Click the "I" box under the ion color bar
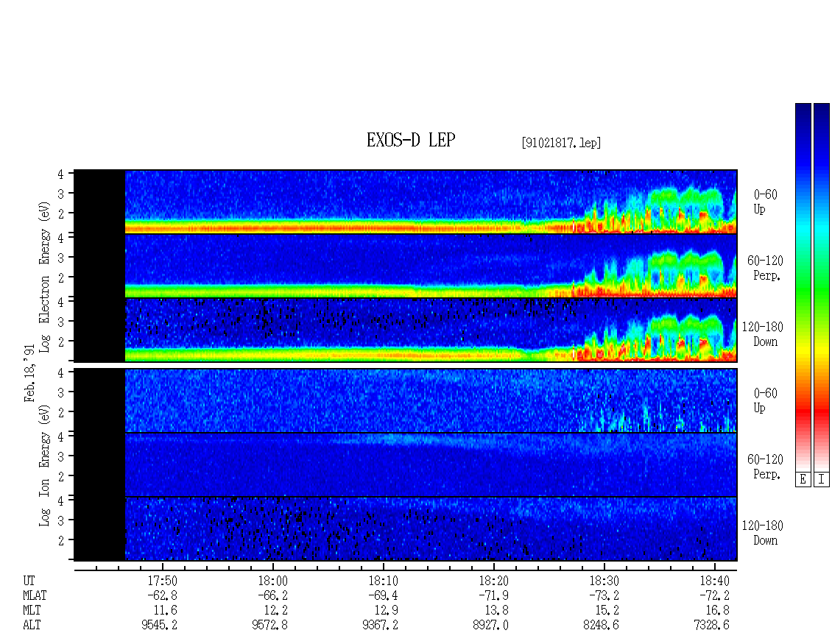This screenshot has width=832, height=644. (822, 479)
